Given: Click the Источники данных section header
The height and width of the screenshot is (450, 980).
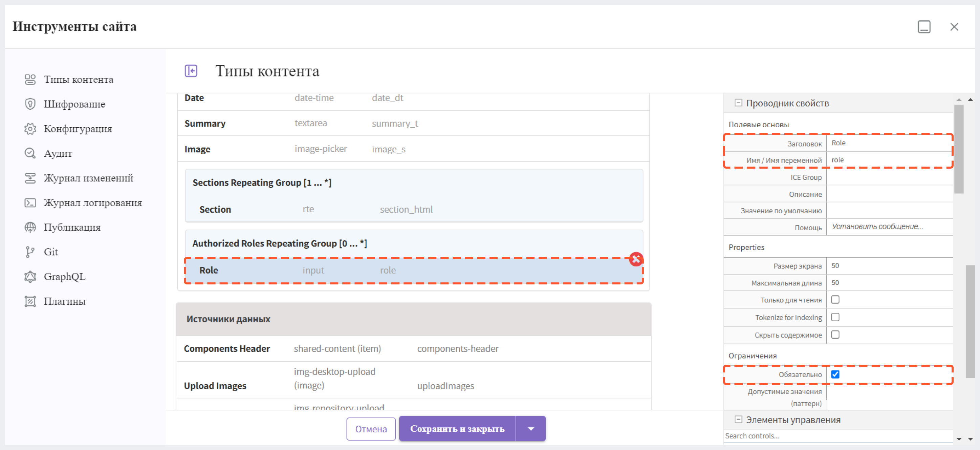Looking at the screenshot, I should [414, 319].
